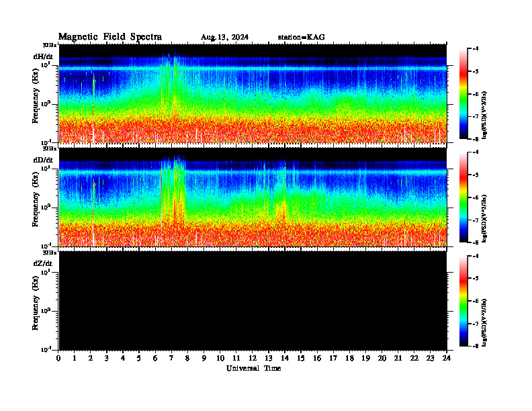Click hour 12 on the time axis
This screenshot has height=411, width=532.
(x=253, y=359)
